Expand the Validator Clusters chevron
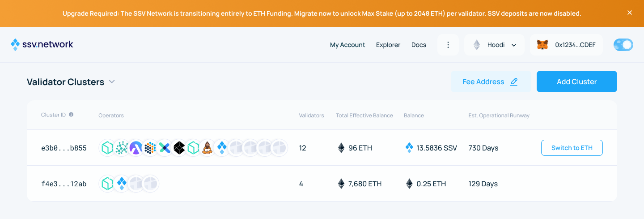The height and width of the screenshot is (219, 644). tap(112, 82)
